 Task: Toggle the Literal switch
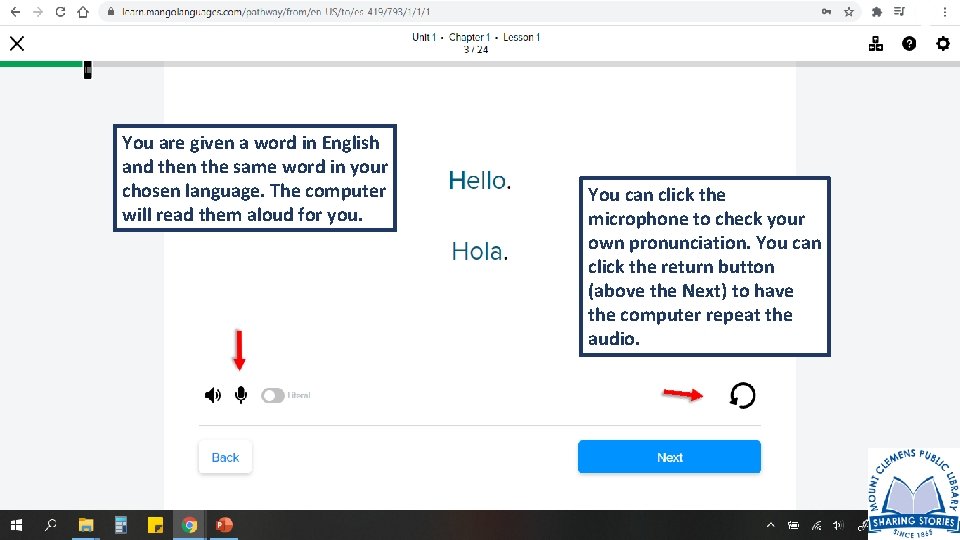pos(273,396)
